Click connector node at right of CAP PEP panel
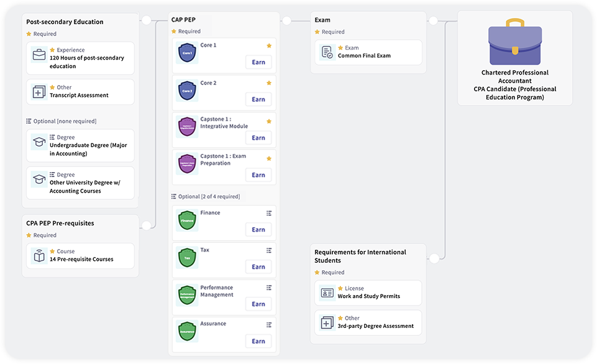The height and width of the screenshot is (364, 597). tap(287, 20)
